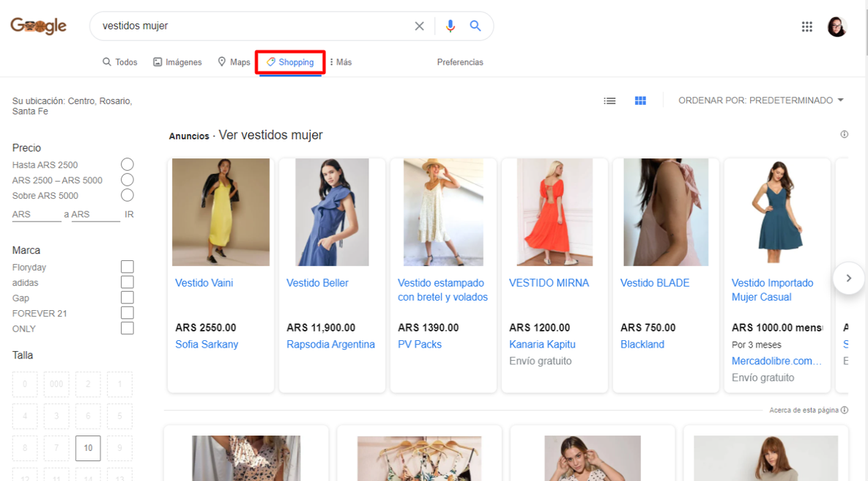Visit the Blackland store
Viewport: 868px width, 481px height.
(x=642, y=344)
